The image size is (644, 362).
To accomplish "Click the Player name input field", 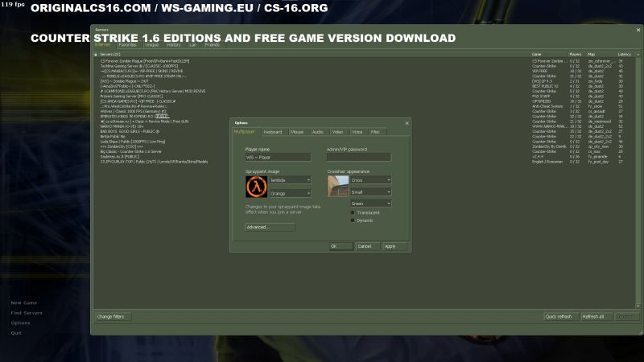I will click(x=278, y=157).
